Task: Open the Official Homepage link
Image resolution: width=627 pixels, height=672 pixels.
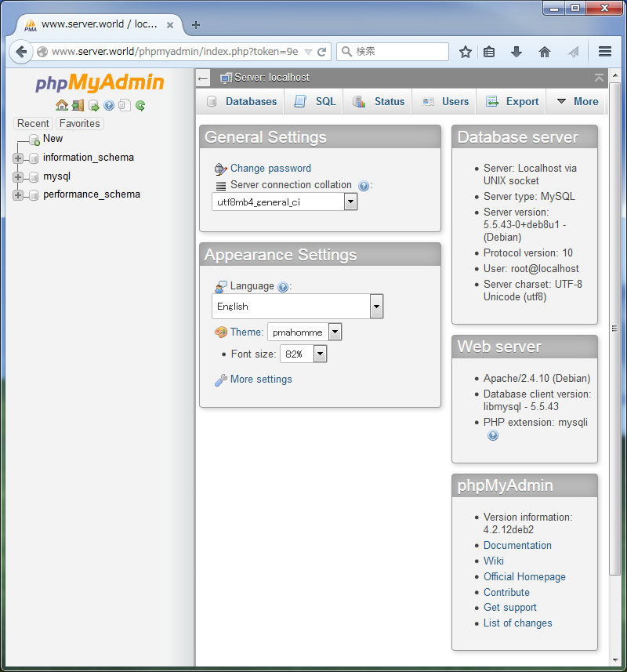Action: pyautogui.click(x=524, y=577)
